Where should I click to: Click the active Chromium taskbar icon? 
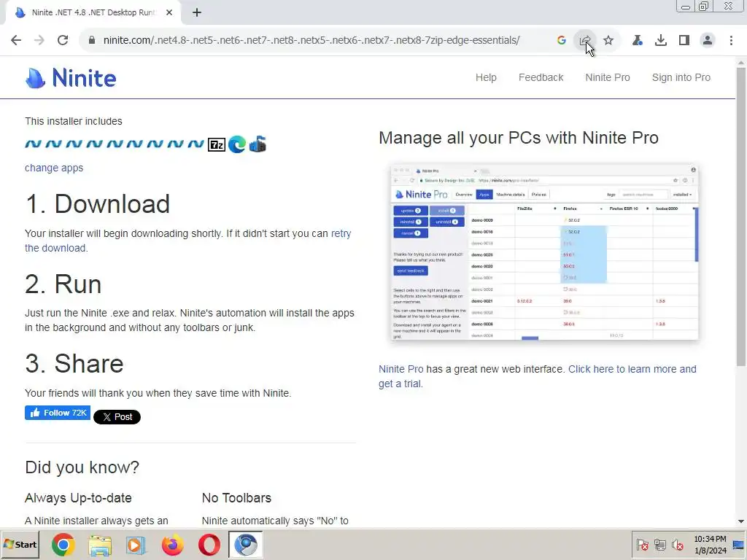245,545
